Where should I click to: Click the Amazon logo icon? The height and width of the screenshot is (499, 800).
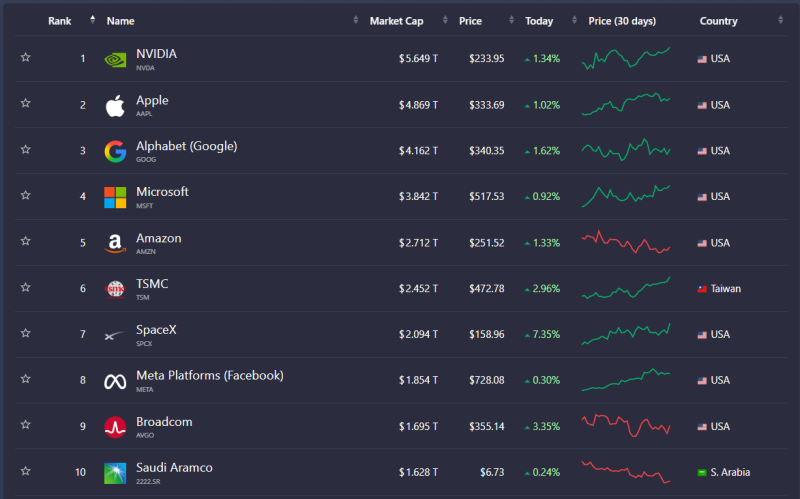115,243
